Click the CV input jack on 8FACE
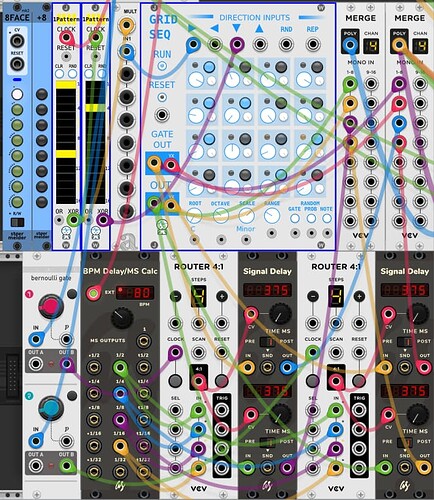The width and height of the screenshot is (434, 500). [x=17, y=41]
